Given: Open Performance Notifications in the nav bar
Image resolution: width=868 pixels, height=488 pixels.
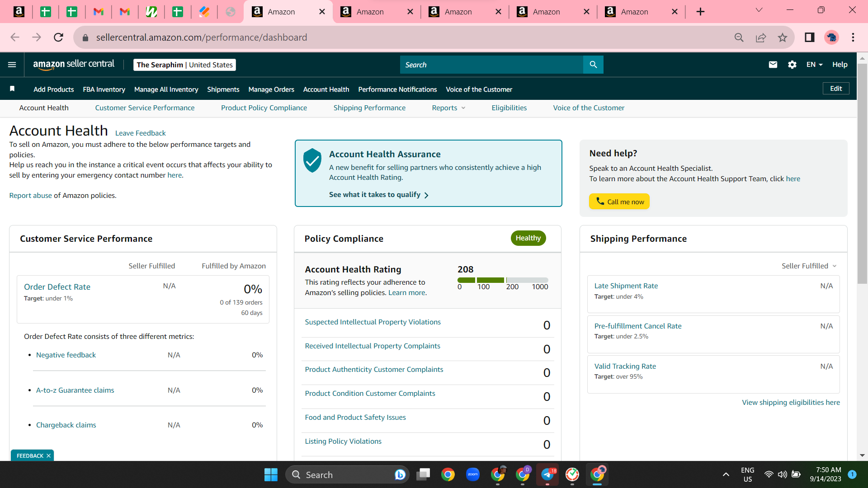Looking at the screenshot, I should [397, 89].
